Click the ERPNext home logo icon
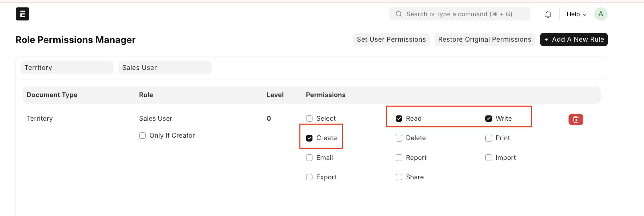Viewport: 644px width, 216px height. pyautogui.click(x=23, y=14)
